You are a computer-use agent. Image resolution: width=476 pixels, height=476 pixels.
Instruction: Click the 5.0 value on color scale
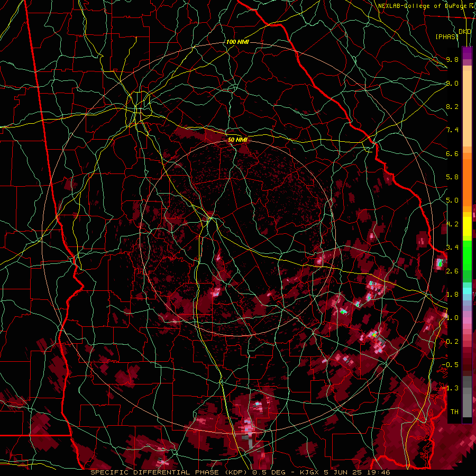tap(452, 200)
